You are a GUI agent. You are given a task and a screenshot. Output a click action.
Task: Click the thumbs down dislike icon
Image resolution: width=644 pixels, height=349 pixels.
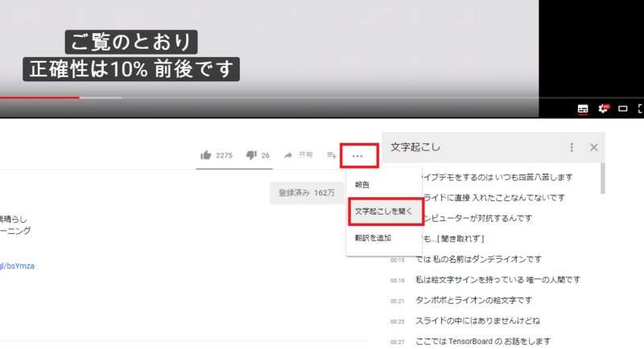251,155
